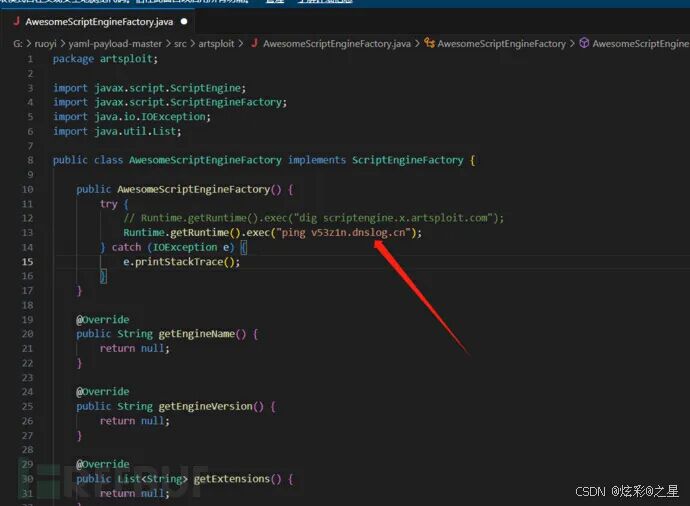The image size is (690, 506).
Task: Click line number 13 in the gutter
Action: tap(27, 232)
